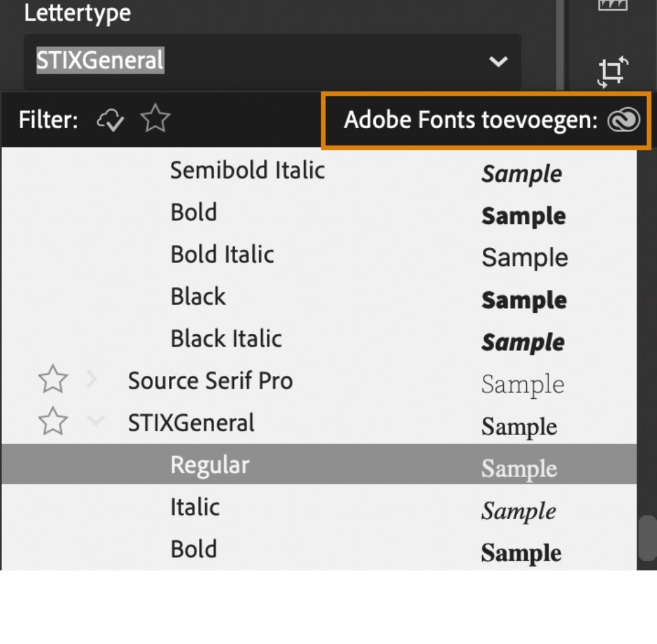The image size is (657, 644).
Task: Click the star icon beside Source Serif Pro
Action: pos(53,380)
